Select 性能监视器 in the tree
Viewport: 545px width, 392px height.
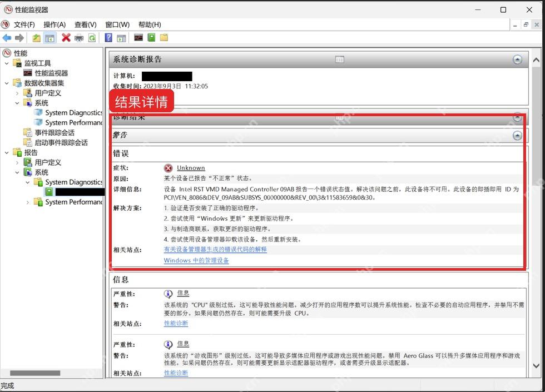pyautogui.click(x=51, y=73)
